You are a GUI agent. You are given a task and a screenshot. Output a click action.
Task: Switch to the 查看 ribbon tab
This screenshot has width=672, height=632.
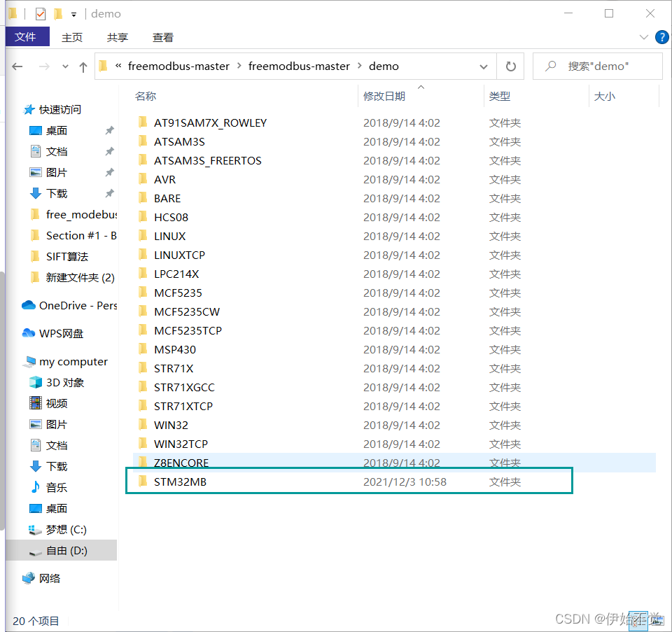(163, 37)
